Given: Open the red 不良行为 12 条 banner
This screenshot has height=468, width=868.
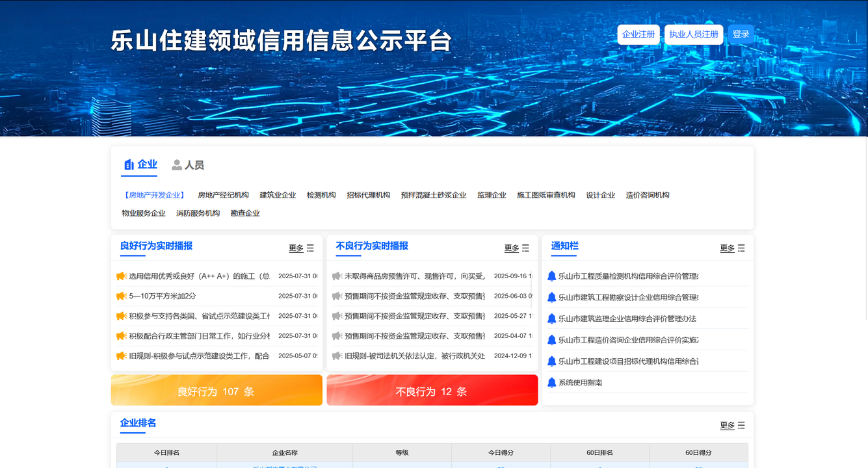Looking at the screenshot, I should click(432, 391).
